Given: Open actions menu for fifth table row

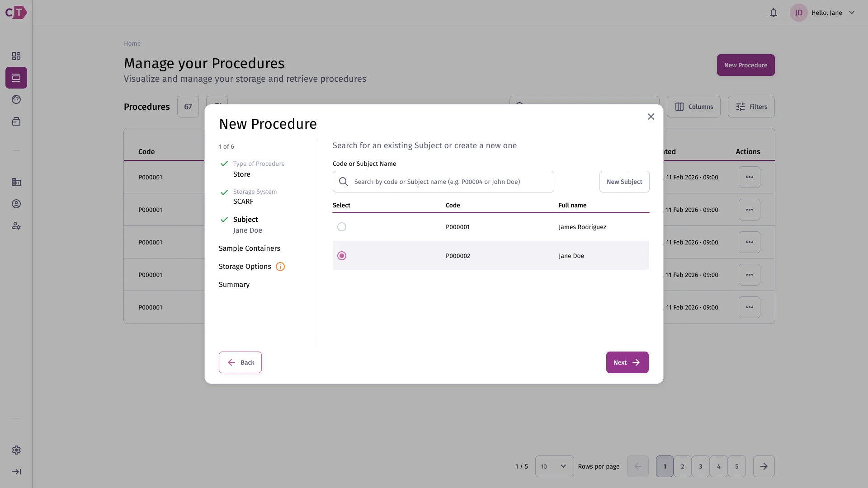Looking at the screenshot, I should [750, 307].
